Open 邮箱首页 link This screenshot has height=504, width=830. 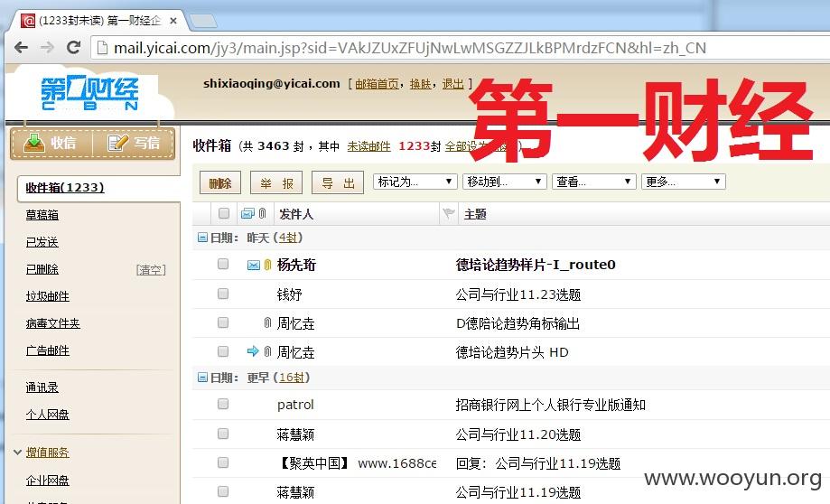click(x=377, y=84)
